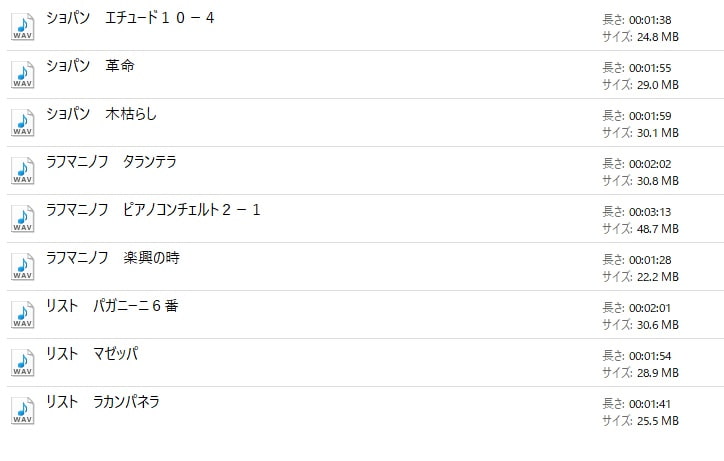The height and width of the screenshot is (461, 724).
Task: Click the file name ショパン 革命
Action: 90,66
